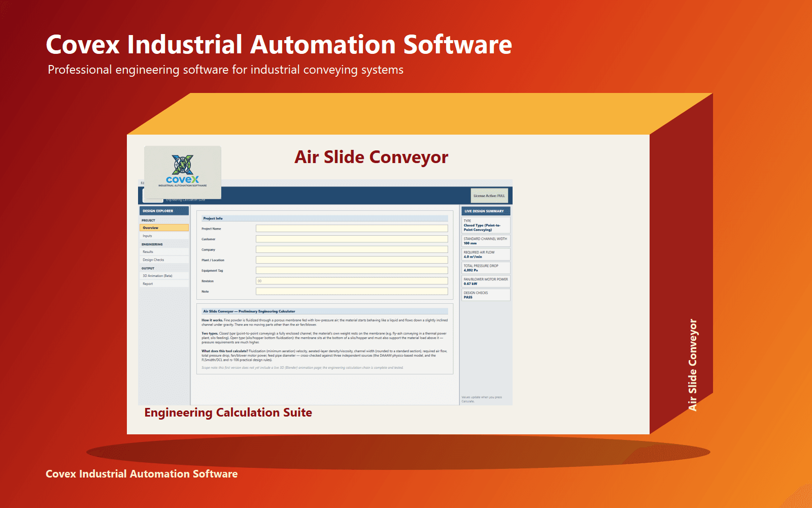Image resolution: width=812 pixels, height=508 pixels.
Task: Select the Type summary card
Action: pos(486,226)
